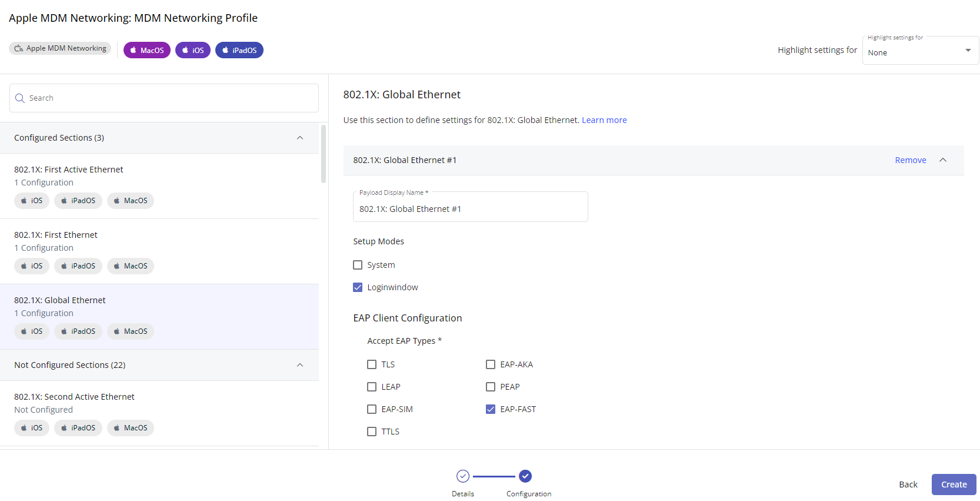Screen dimensions: 980x501
Task: Click MacOS chip under Global Ethernet section
Action: coord(131,331)
